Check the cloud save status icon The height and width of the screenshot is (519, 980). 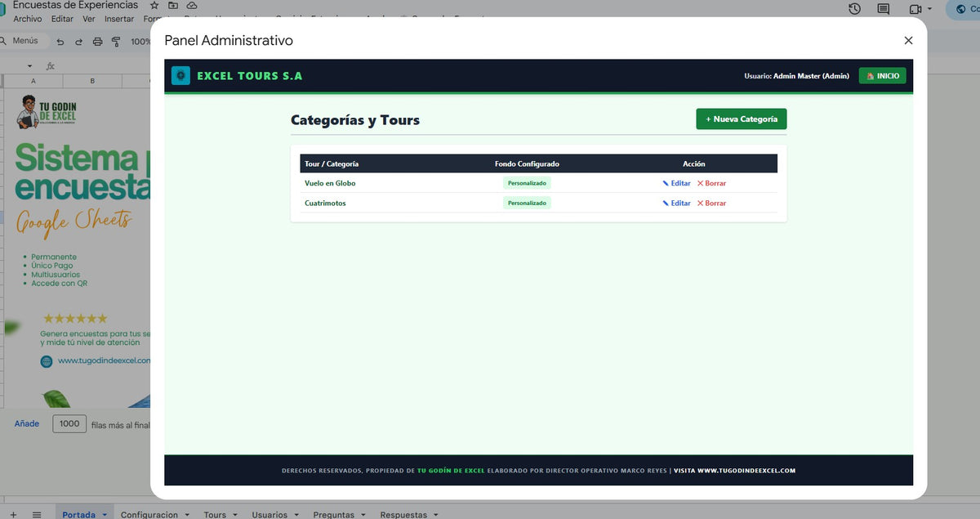[192, 5]
